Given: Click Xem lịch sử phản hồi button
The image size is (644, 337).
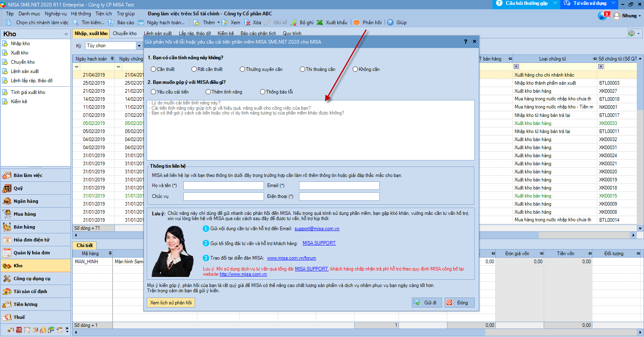Looking at the screenshot, I should coord(171,303).
